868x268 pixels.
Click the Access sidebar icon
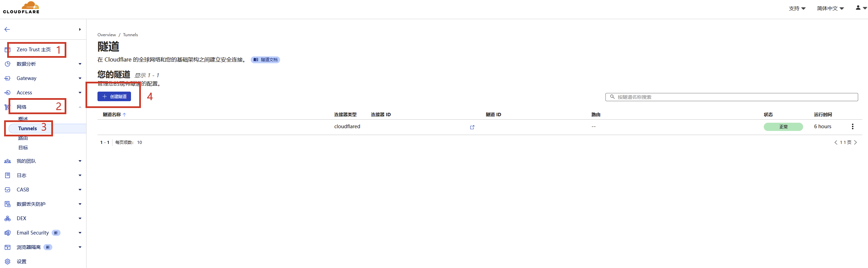pos(8,93)
